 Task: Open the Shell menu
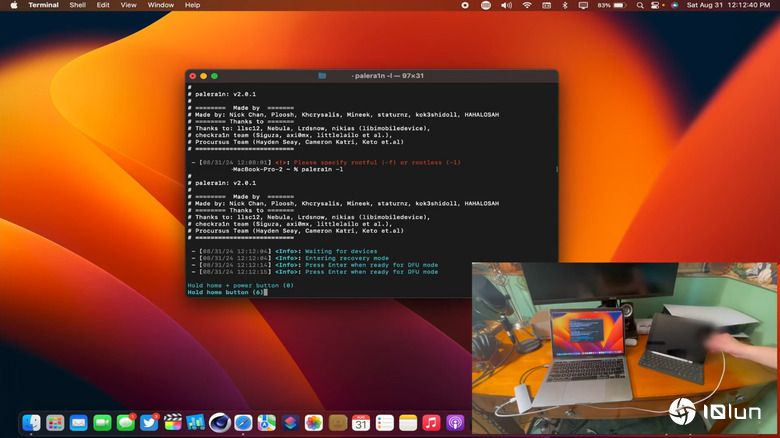[x=77, y=5]
